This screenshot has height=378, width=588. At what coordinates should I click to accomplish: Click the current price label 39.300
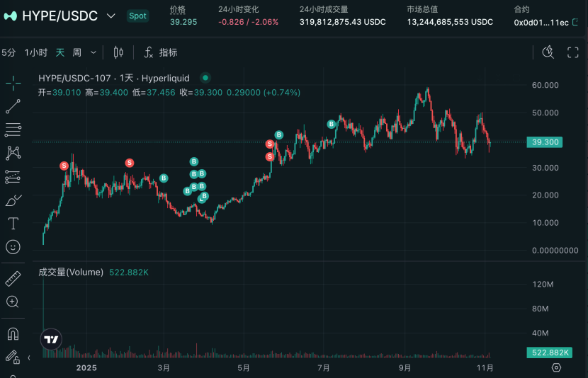click(x=545, y=142)
